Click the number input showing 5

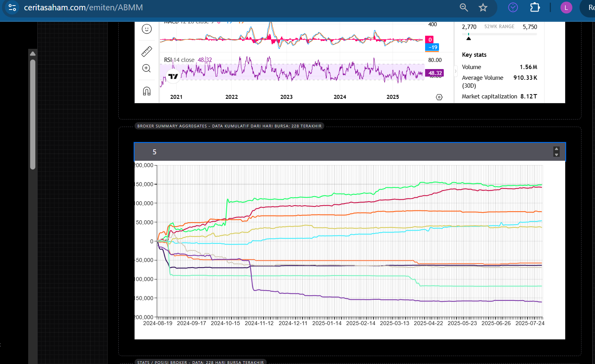coord(350,152)
